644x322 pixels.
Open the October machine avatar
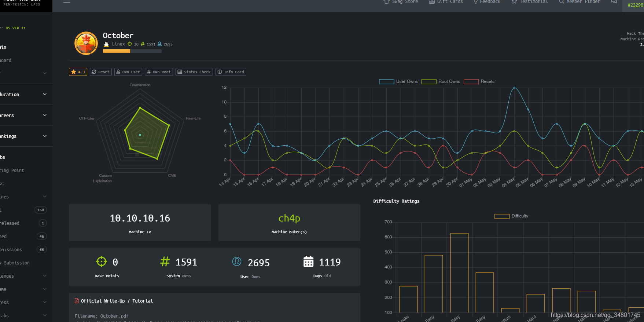(x=86, y=43)
